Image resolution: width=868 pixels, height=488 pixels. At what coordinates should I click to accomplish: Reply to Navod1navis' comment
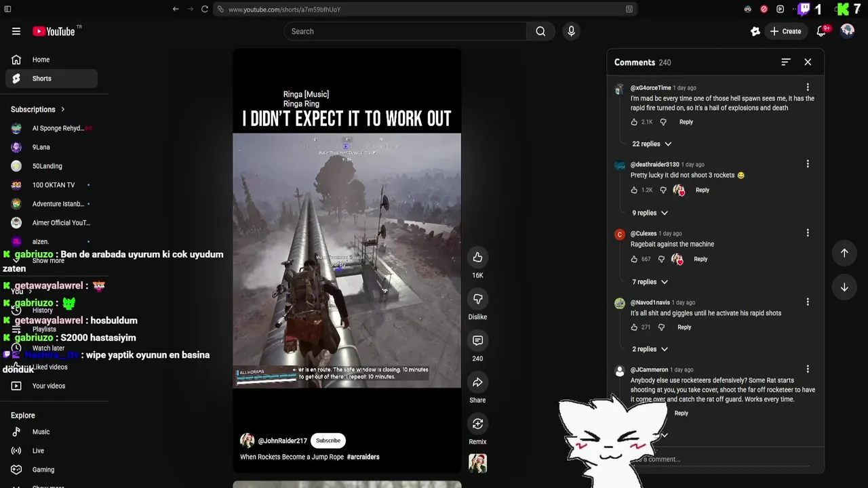pyautogui.click(x=684, y=327)
